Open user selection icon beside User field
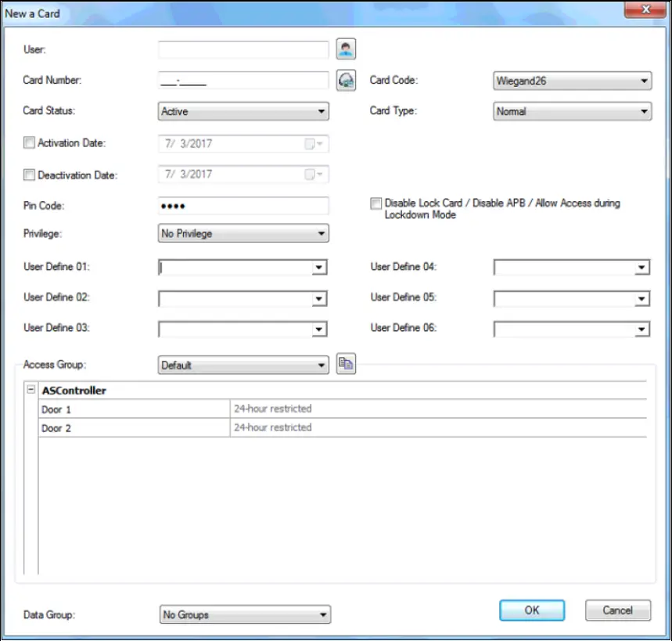 [346, 49]
